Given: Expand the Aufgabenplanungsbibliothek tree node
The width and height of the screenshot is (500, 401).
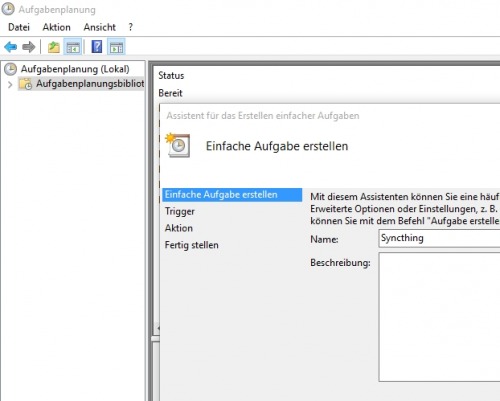Looking at the screenshot, I should click(x=10, y=85).
